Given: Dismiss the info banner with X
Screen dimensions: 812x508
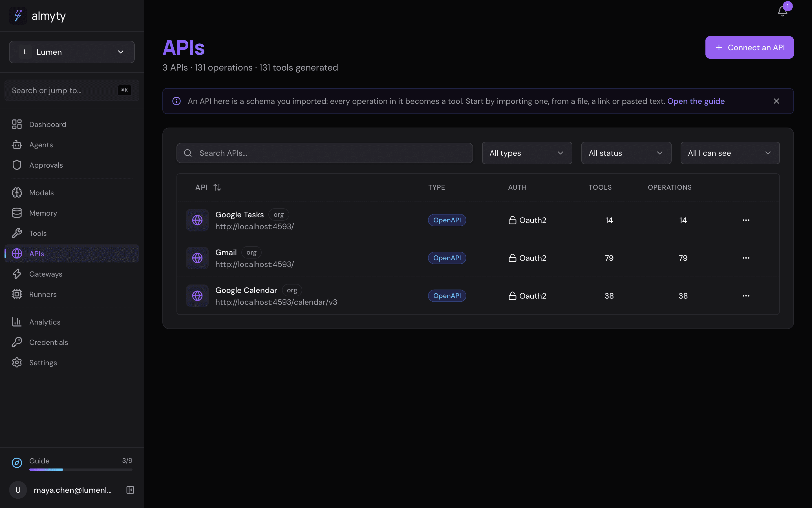Looking at the screenshot, I should coord(776,101).
